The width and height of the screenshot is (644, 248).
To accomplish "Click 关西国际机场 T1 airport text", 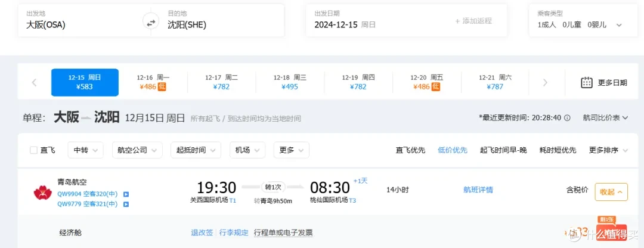I will [x=213, y=200].
